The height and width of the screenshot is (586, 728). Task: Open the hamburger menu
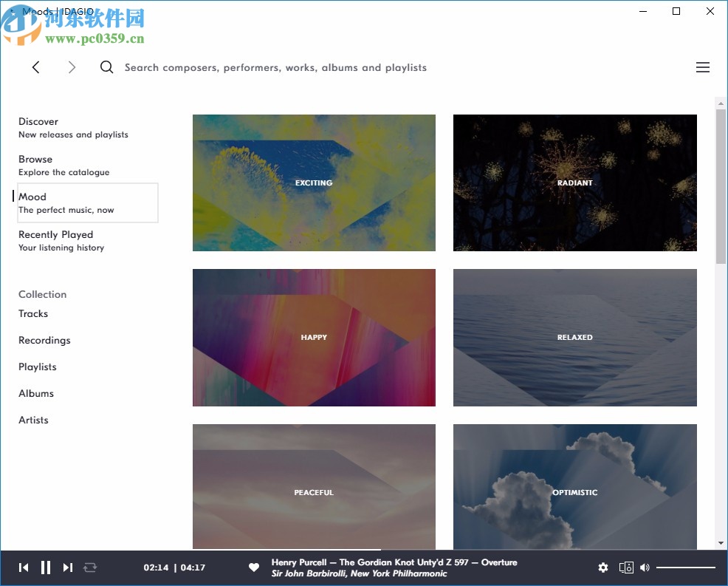[x=703, y=67]
